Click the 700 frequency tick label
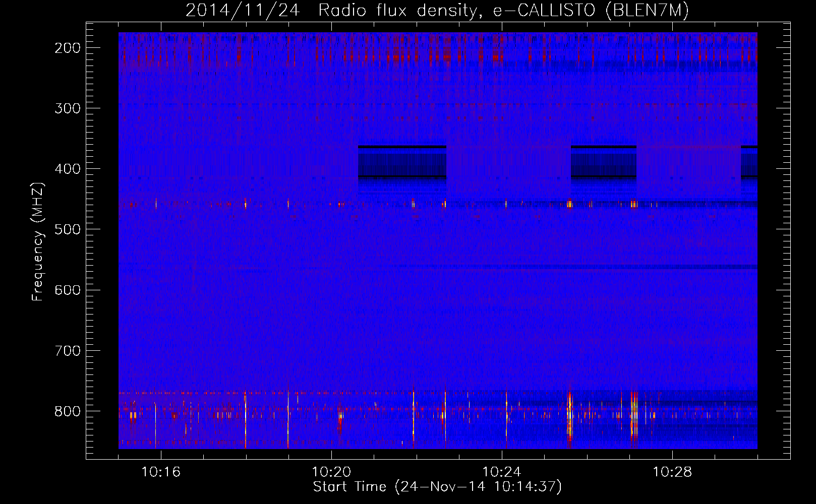 pos(68,350)
